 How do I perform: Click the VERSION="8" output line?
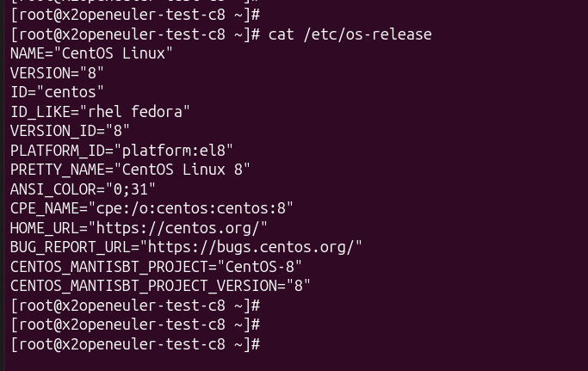click(57, 72)
